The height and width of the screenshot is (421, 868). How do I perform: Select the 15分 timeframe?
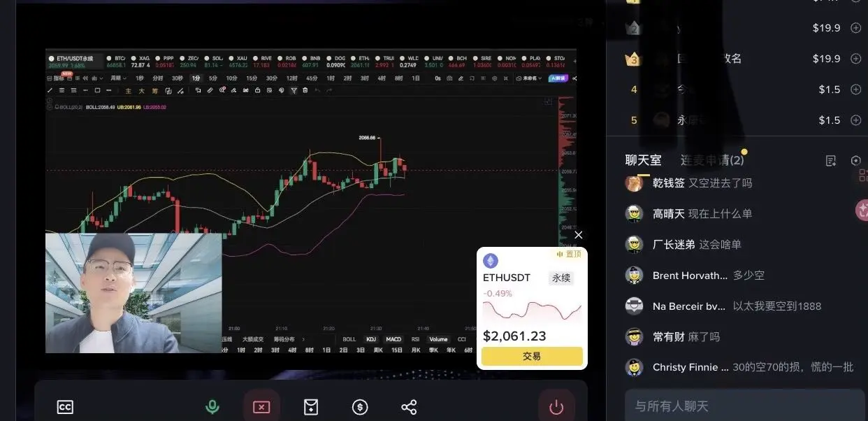pos(252,78)
